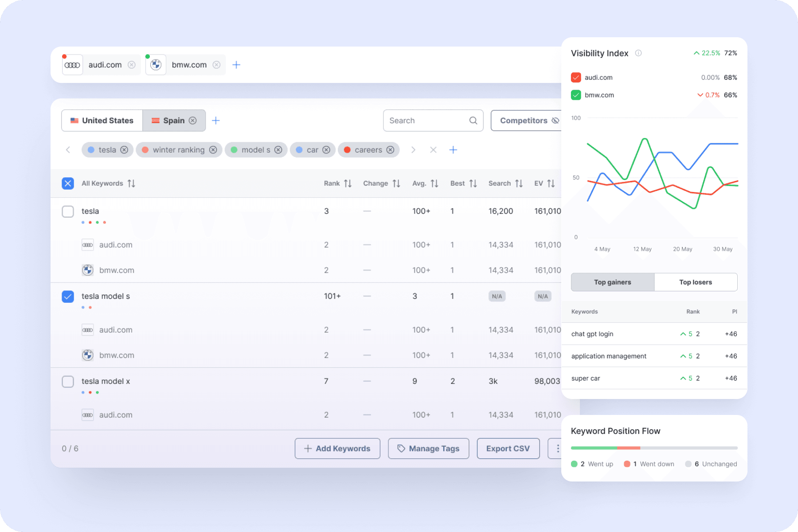Export keywords as CSV
Screen dimensions: 798x532
coord(508,449)
